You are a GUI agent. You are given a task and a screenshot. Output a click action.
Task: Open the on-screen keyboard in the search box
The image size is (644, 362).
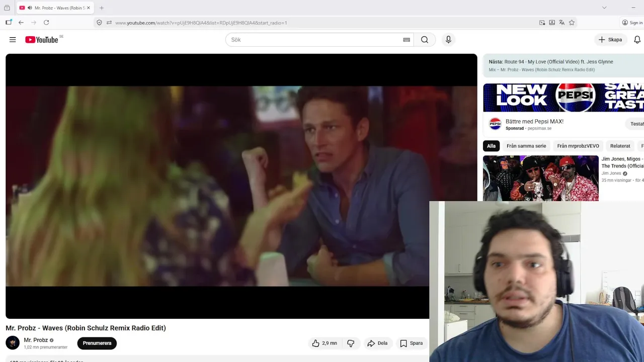(x=407, y=40)
